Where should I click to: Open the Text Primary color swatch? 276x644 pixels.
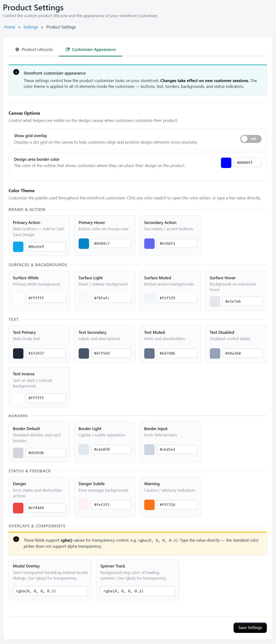coord(18,353)
